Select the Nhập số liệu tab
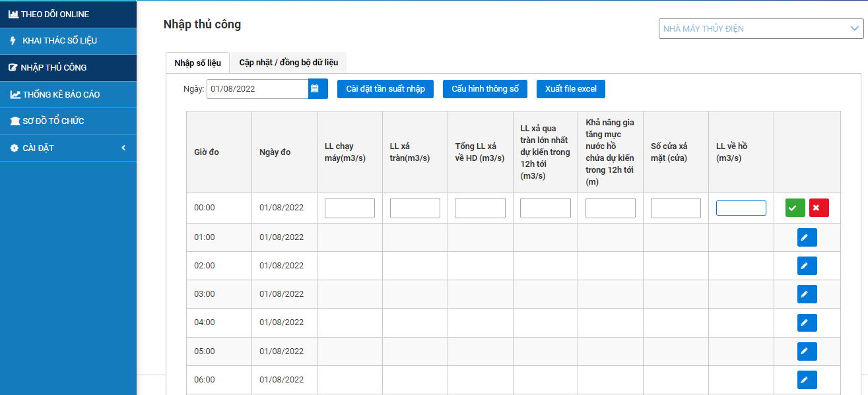 pyautogui.click(x=197, y=63)
